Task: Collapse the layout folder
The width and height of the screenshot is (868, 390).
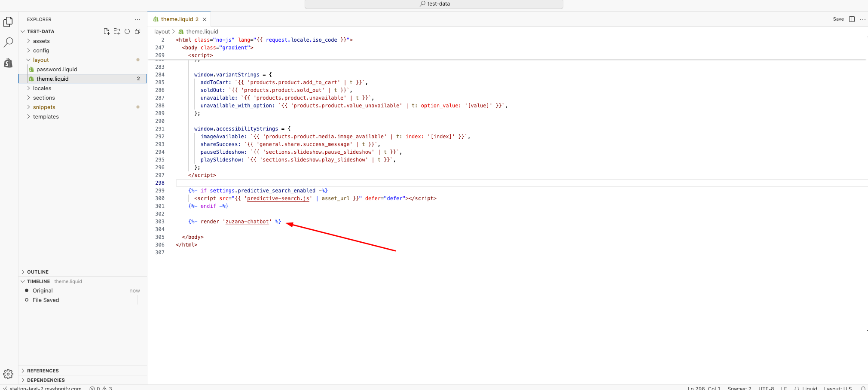Action: click(x=41, y=60)
